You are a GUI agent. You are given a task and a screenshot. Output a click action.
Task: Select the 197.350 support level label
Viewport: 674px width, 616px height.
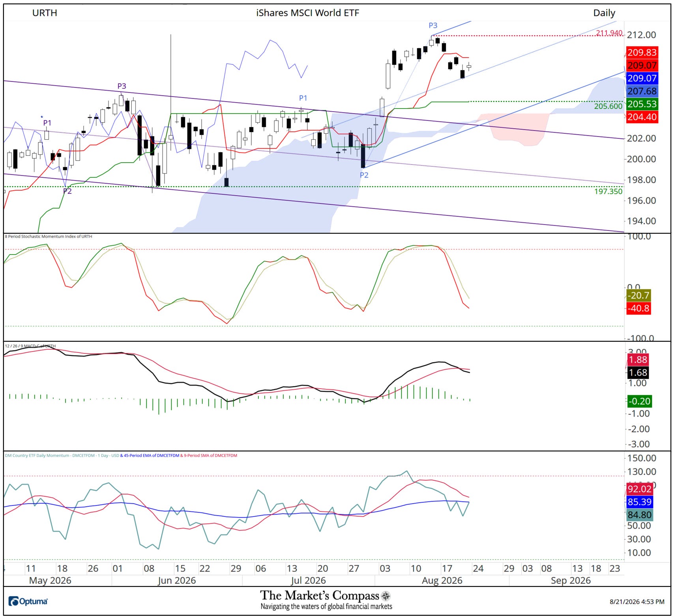[x=608, y=191]
